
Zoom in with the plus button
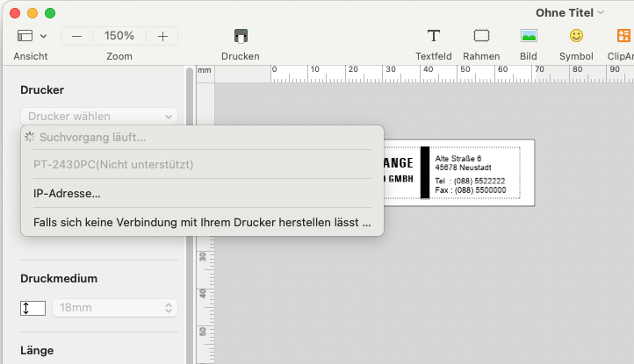pyautogui.click(x=162, y=36)
